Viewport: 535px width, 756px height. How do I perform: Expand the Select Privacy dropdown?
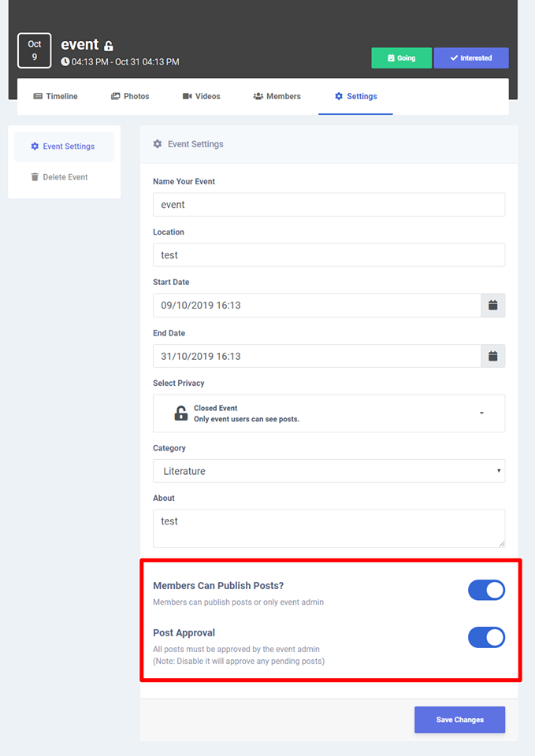tap(329, 413)
